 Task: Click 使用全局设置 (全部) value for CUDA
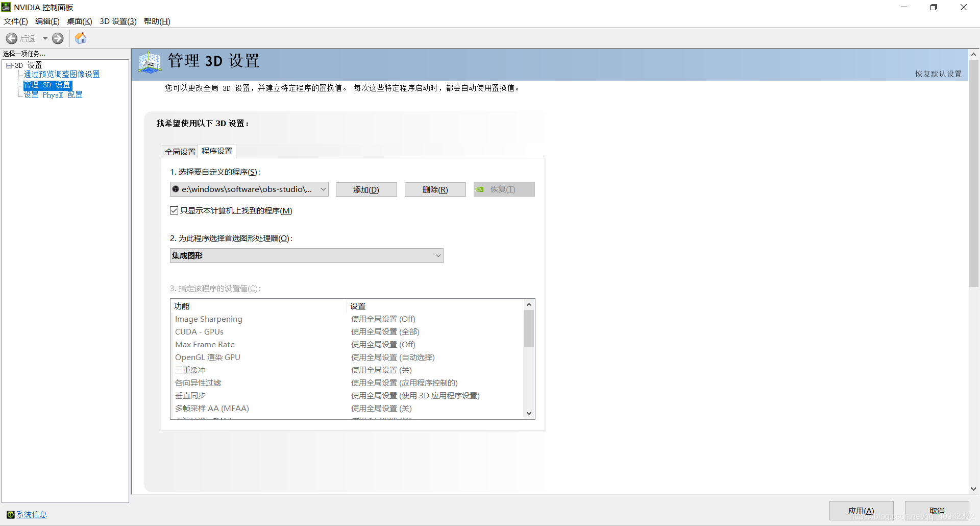pos(385,332)
